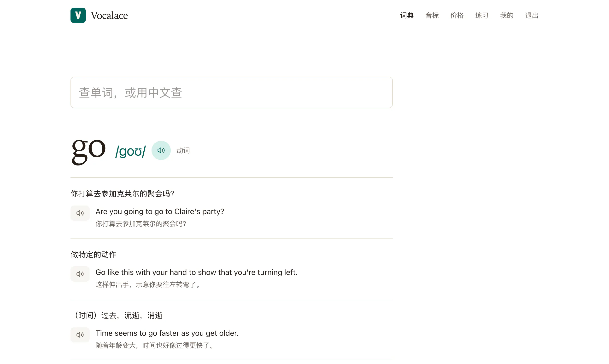Play pronunciation audio for the word go

(161, 150)
